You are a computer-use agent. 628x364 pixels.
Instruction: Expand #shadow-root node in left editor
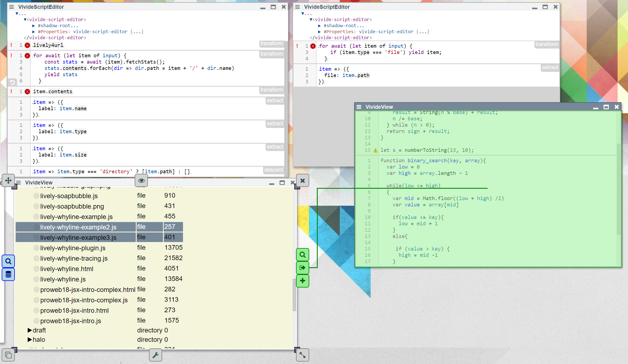(x=33, y=26)
